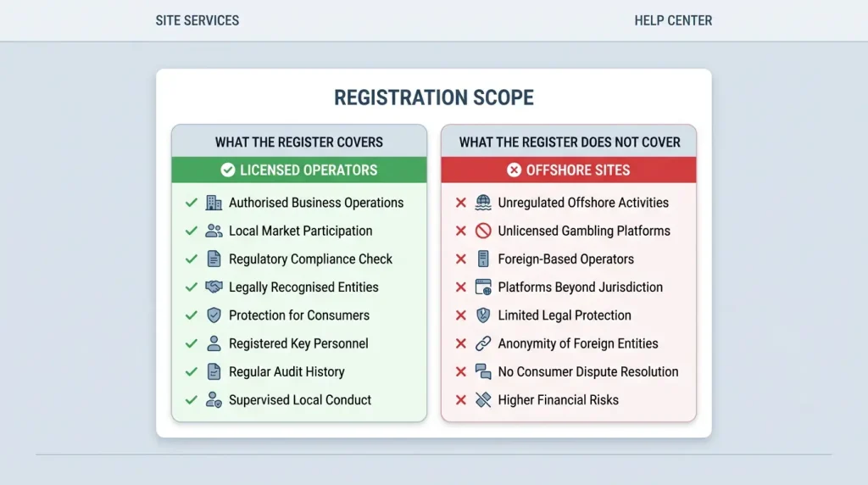Click the Higher Financial Risks text

coord(558,399)
